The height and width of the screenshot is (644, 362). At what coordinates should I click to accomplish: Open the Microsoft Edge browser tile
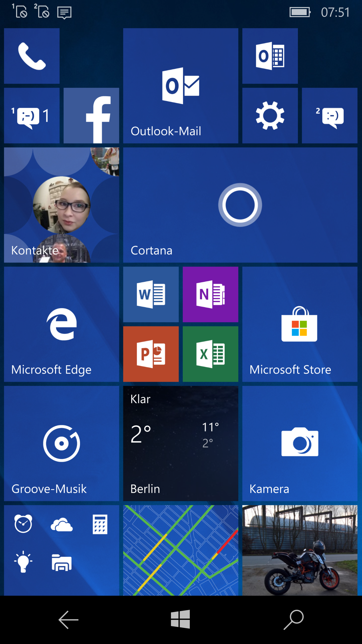coord(62,324)
